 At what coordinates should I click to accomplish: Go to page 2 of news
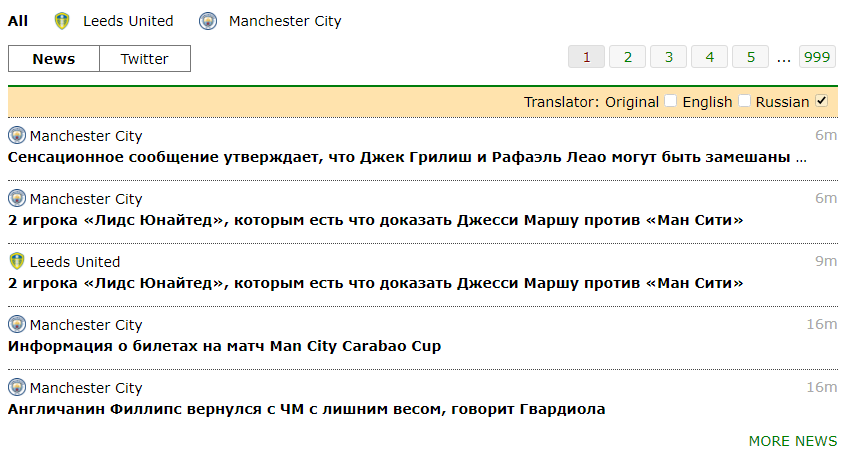coord(628,57)
